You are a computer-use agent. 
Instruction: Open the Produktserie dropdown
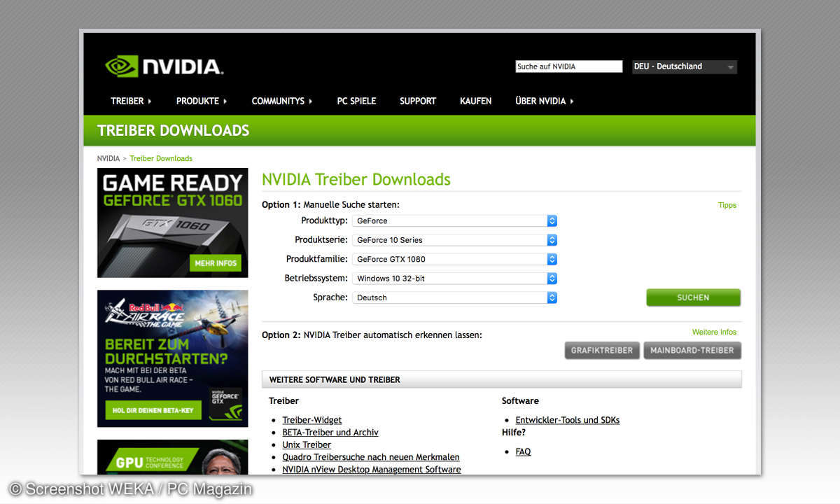tap(455, 239)
